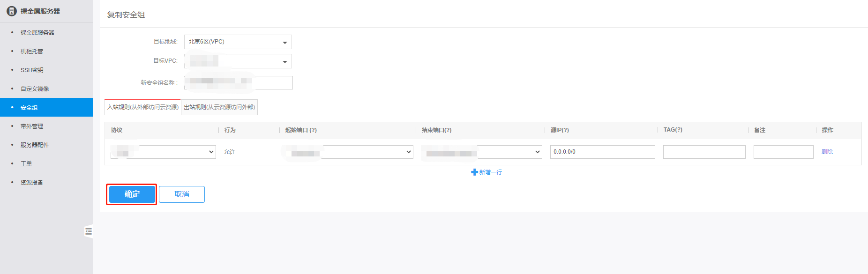Click the TAG(?) column header
This screenshot has height=274, width=868.
tap(673, 130)
